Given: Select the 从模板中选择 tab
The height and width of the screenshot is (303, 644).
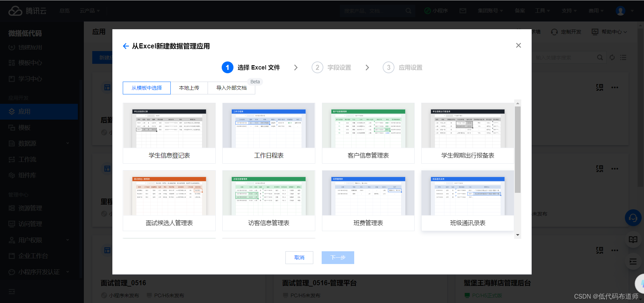Looking at the screenshot, I should (x=147, y=88).
